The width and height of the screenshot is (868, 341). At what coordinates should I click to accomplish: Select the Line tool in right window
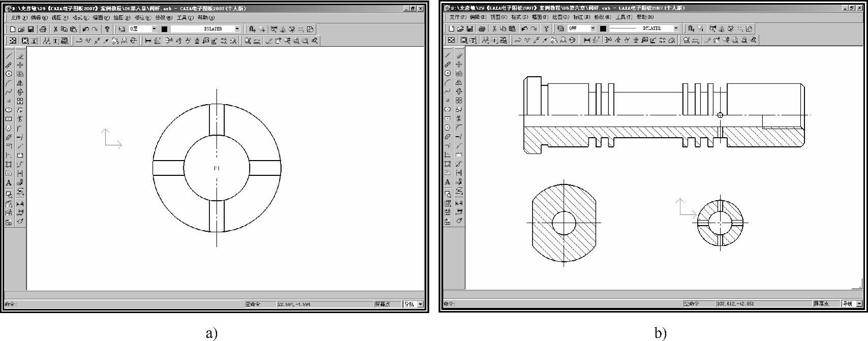pyautogui.click(x=448, y=55)
